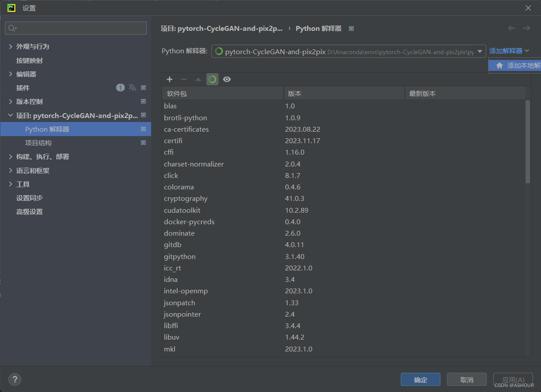Click the 项目 breadcrumb link at top
Viewport: 541px width, 392px height.
pyautogui.click(x=222, y=28)
